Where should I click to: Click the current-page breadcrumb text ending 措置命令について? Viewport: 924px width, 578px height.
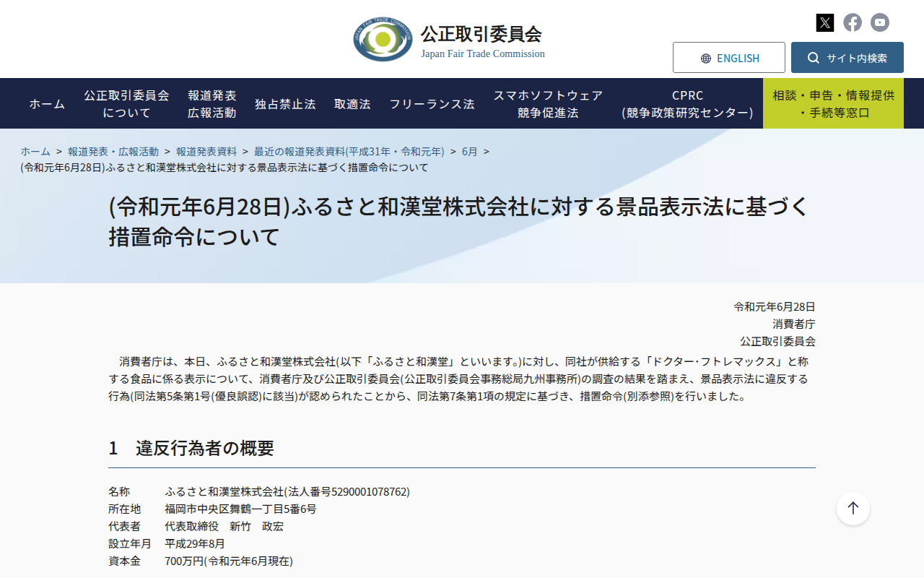pyautogui.click(x=225, y=168)
